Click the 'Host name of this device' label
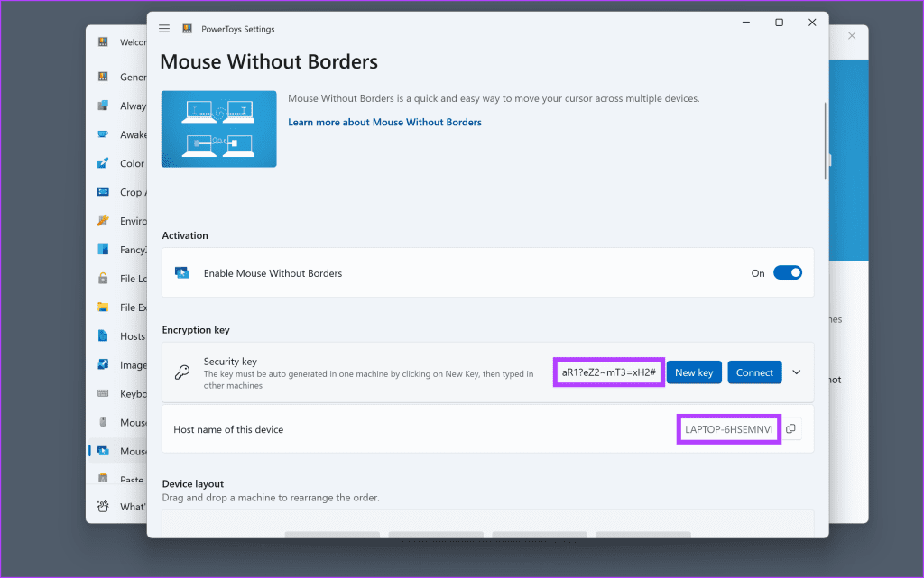 pos(228,429)
